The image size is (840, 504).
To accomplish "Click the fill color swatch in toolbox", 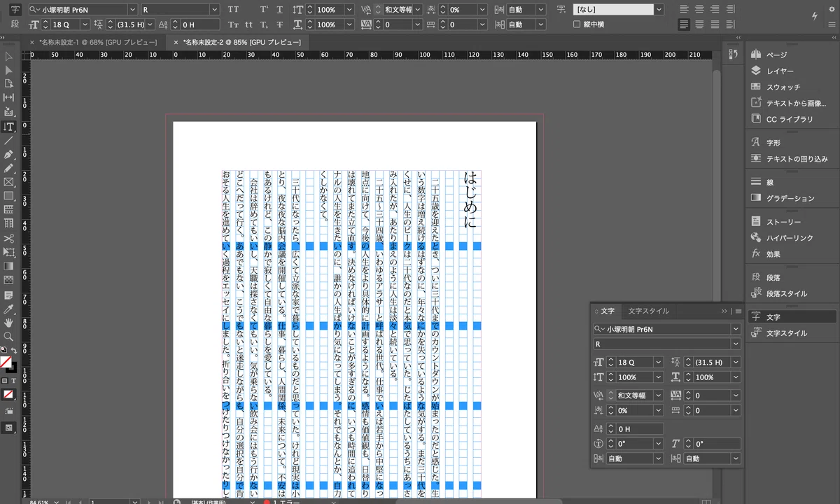I will 6,362.
